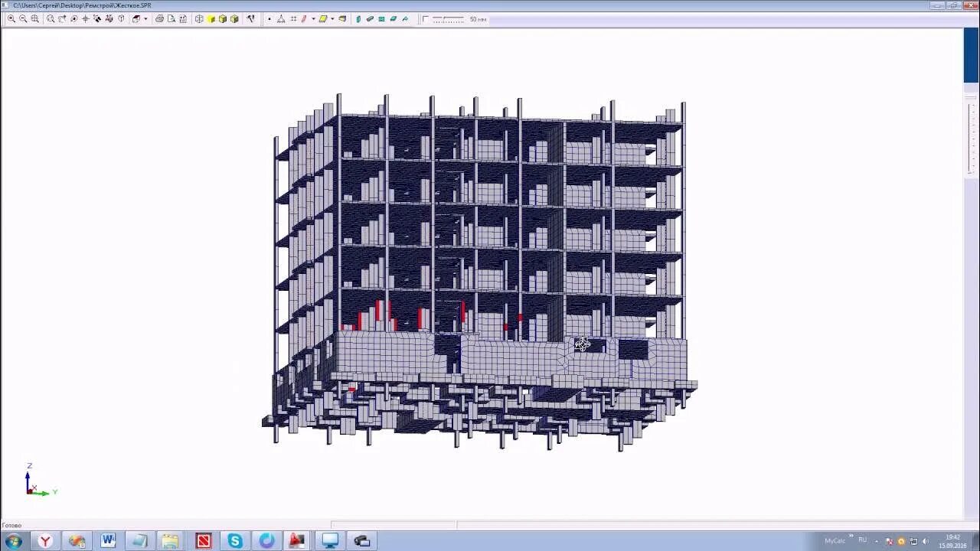Image resolution: width=980 pixels, height=551 pixels.
Task: Toggle node dot display
Action: tap(269, 18)
